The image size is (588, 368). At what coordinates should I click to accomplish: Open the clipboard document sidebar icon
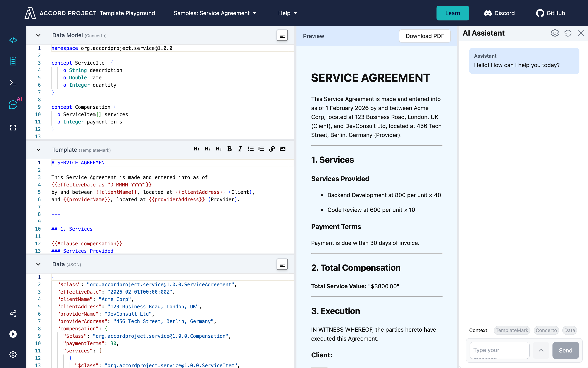pos(13,61)
